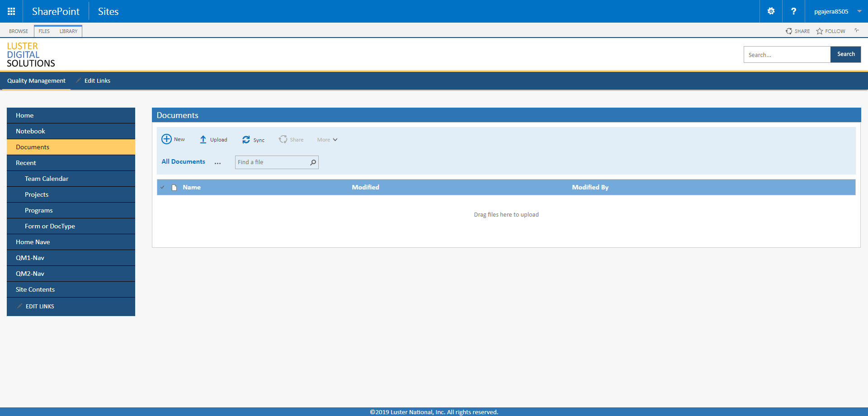Click the Sites link in header
Viewport: 868px width, 416px height.
click(108, 11)
